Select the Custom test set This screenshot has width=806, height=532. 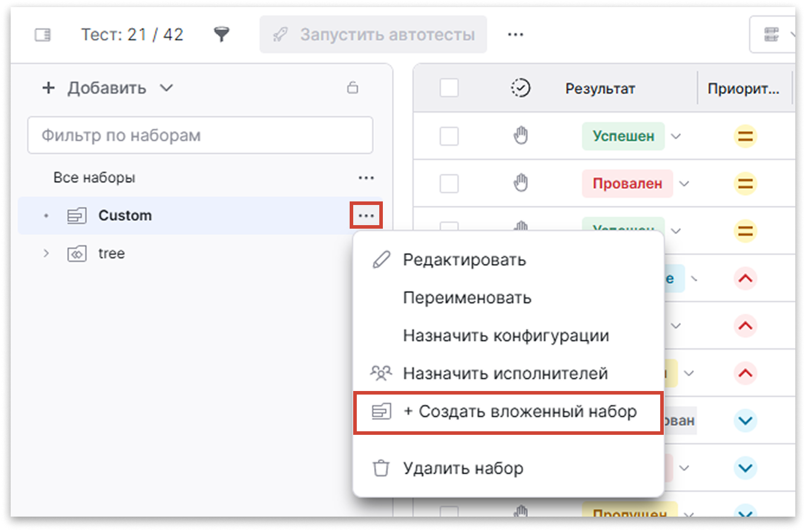click(x=200, y=216)
